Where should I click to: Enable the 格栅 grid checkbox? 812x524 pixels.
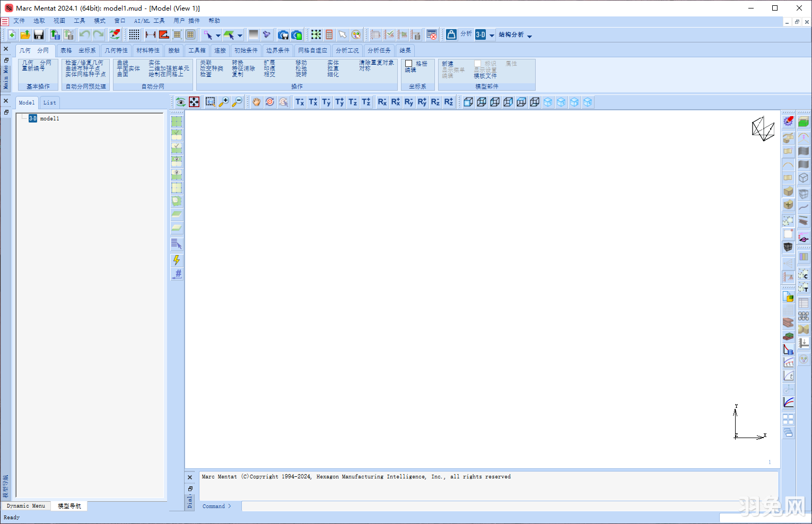tap(409, 64)
